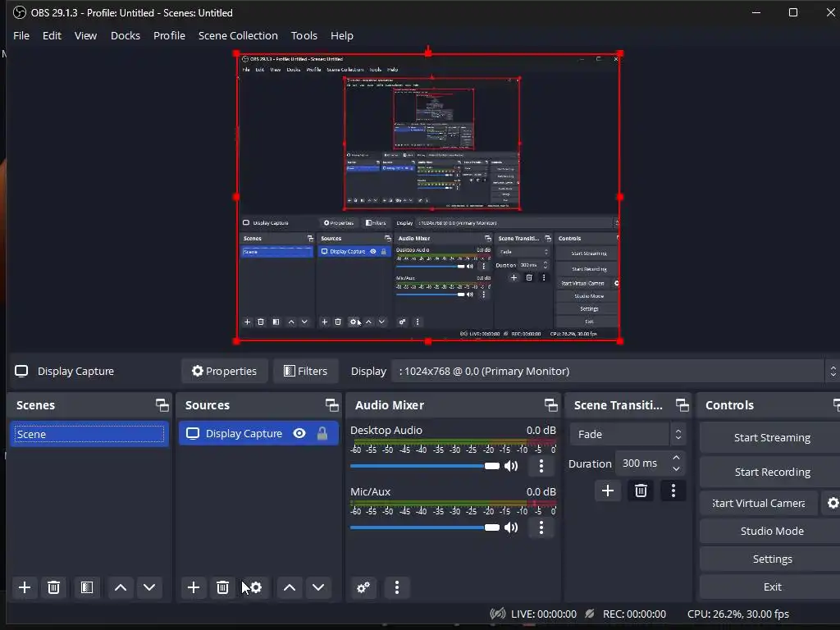
Task: Open advanced audio properties gears icon
Action: (x=363, y=587)
